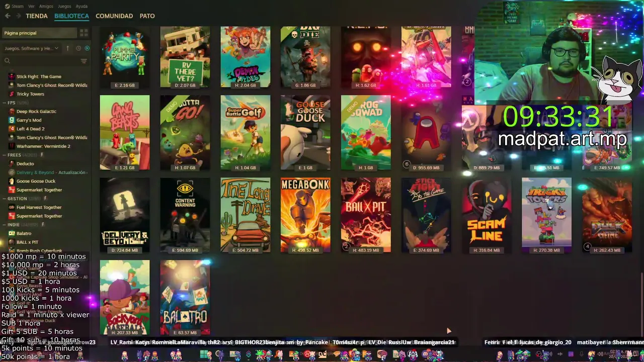
Task: Open the PATO profile tab
Action: 147,16
